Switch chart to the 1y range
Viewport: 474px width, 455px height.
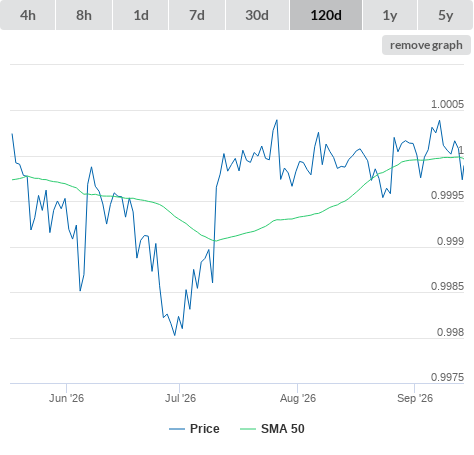coord(390,15)
